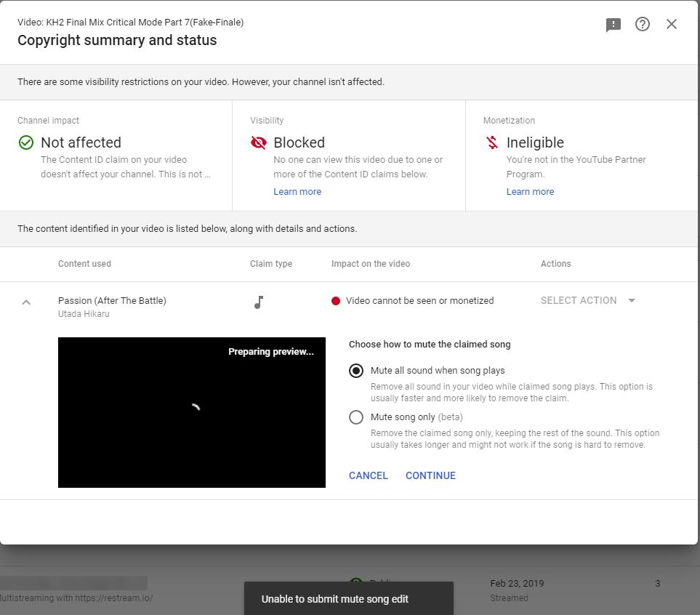This screenshot has height=615, width=700.
Task: Click the red impact status dot
Action: 336,301
